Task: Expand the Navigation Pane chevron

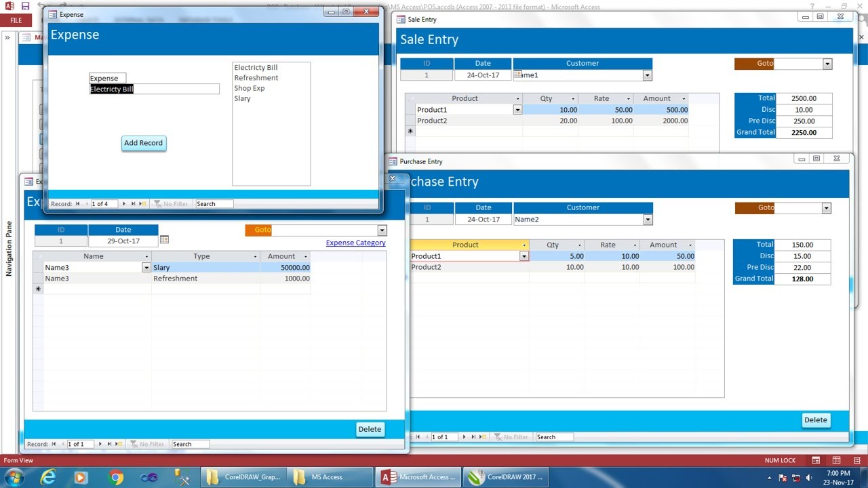Action: pos(7,38)
